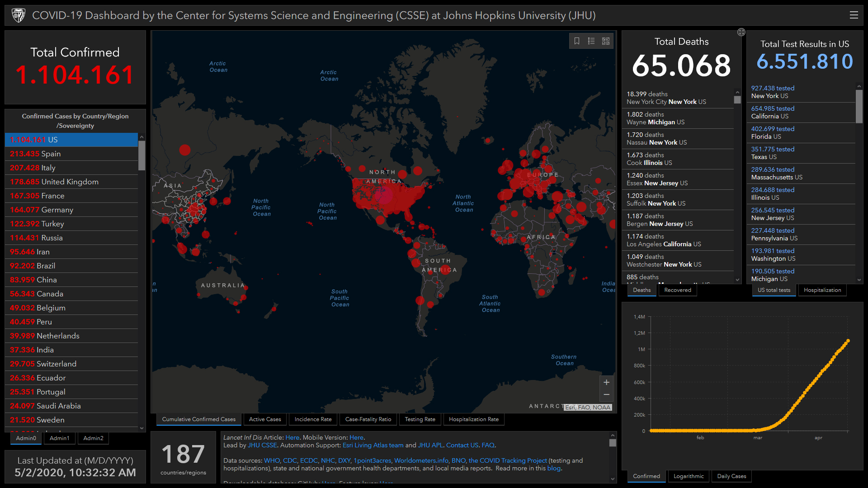
Task: Switch to Deaths tab
Action: point(642,290)
